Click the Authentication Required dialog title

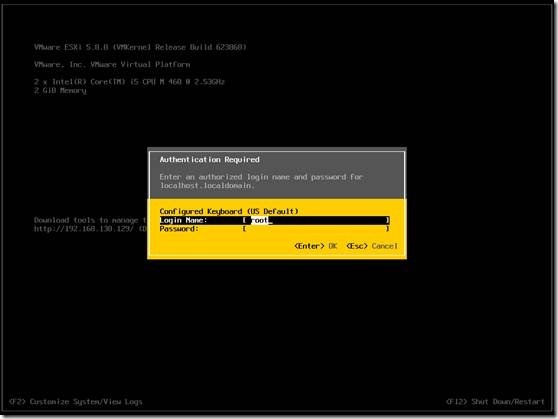[209, 159]
